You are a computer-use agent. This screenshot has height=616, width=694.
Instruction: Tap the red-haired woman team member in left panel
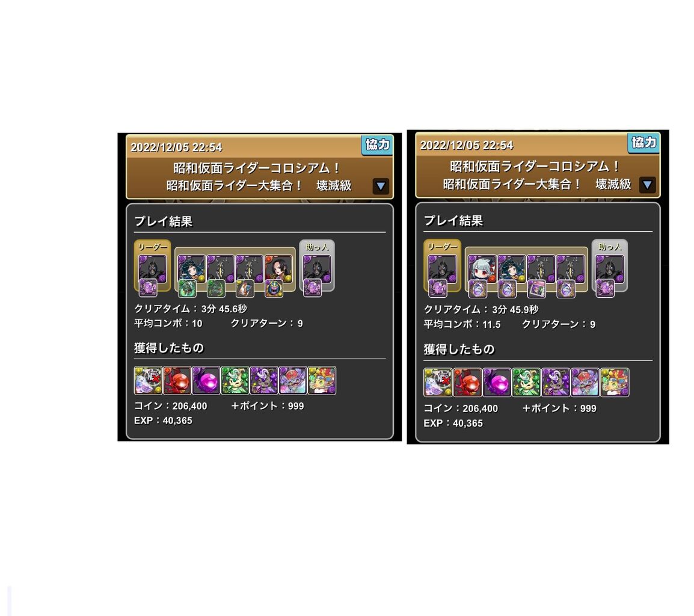tap(278, 268)
